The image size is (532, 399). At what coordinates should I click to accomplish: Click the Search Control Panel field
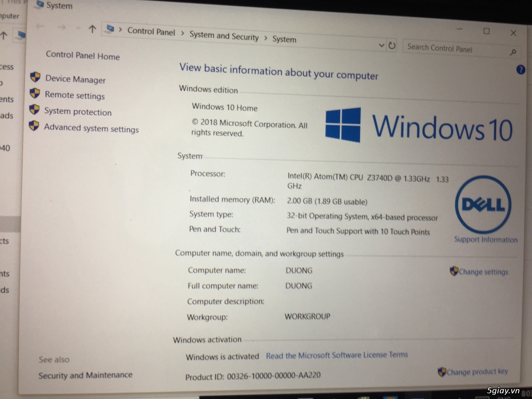(461, 49)
